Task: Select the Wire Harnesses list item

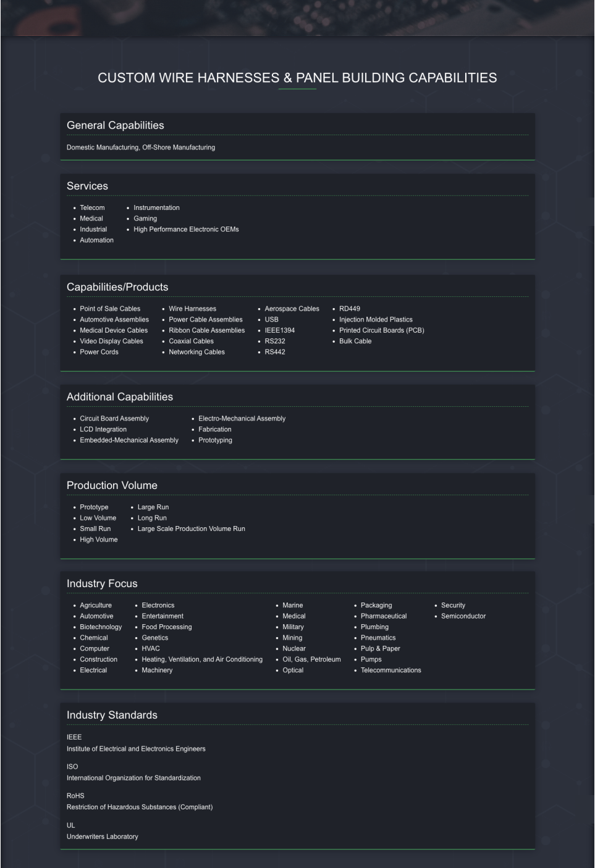Action: click(192, 309)
